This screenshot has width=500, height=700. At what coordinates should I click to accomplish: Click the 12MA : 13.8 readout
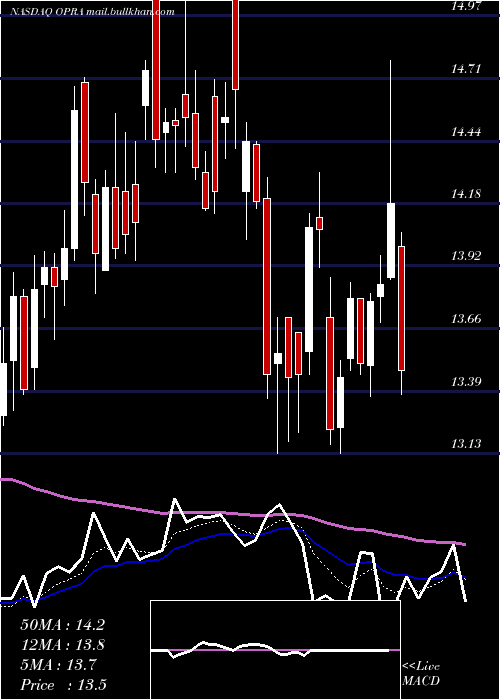[x=62, y=645]
